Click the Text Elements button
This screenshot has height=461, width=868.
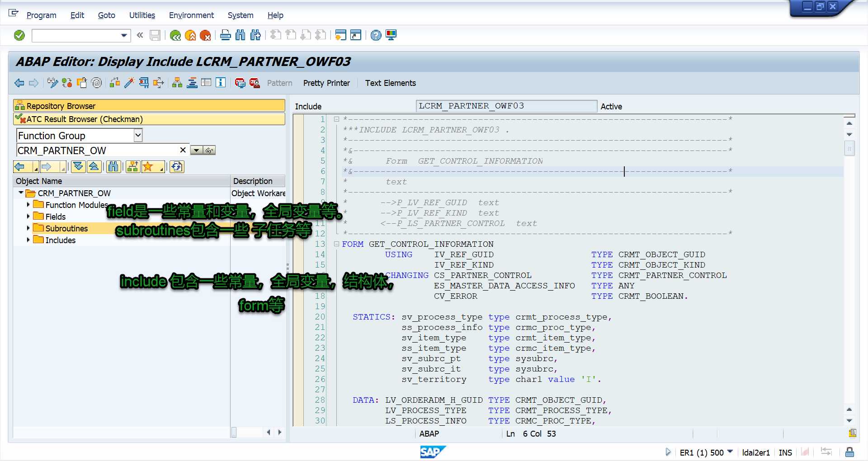click(391, 83)
